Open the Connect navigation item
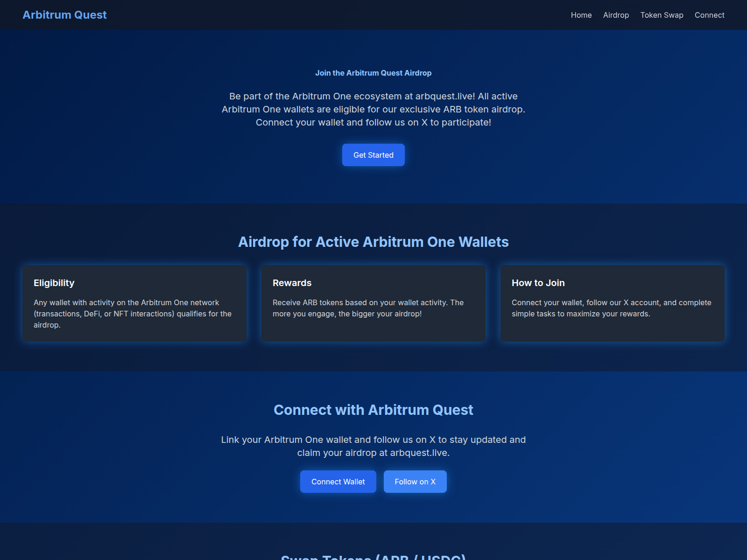Viewport: 747px width, 560px height. [709, 15]
